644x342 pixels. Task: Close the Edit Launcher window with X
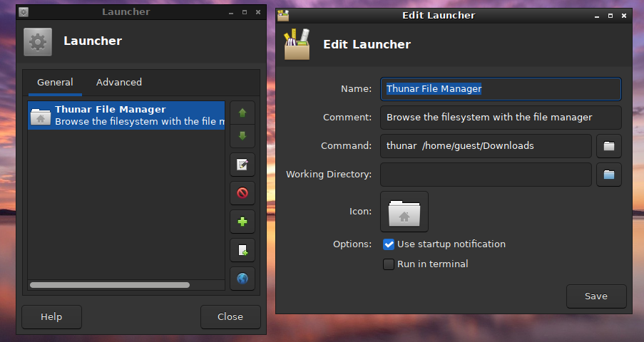tap(624, 16)
